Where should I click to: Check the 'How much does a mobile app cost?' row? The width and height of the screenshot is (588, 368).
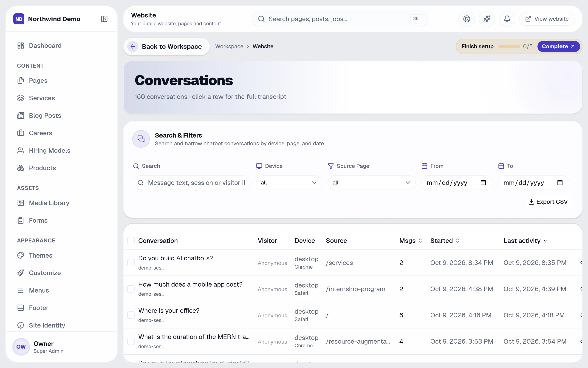131,289
